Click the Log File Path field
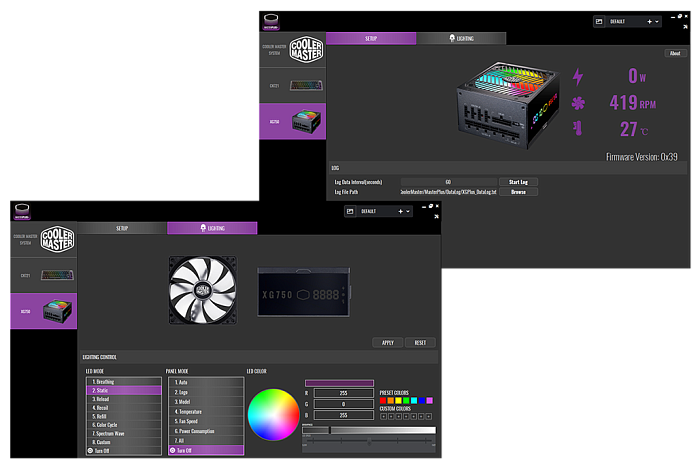Viewport: 700px width, 476px height. click(x=448, y=192)
